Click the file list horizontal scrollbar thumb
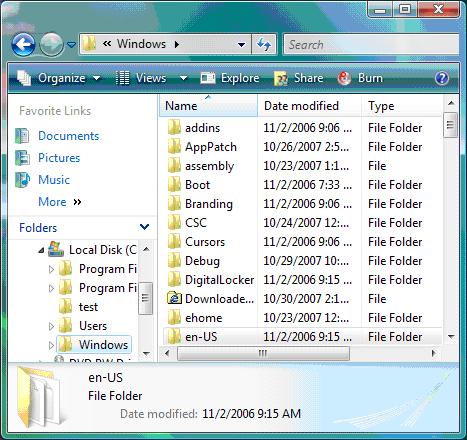The width and height of the screenshot is (467, 440). tap(263, 353)
